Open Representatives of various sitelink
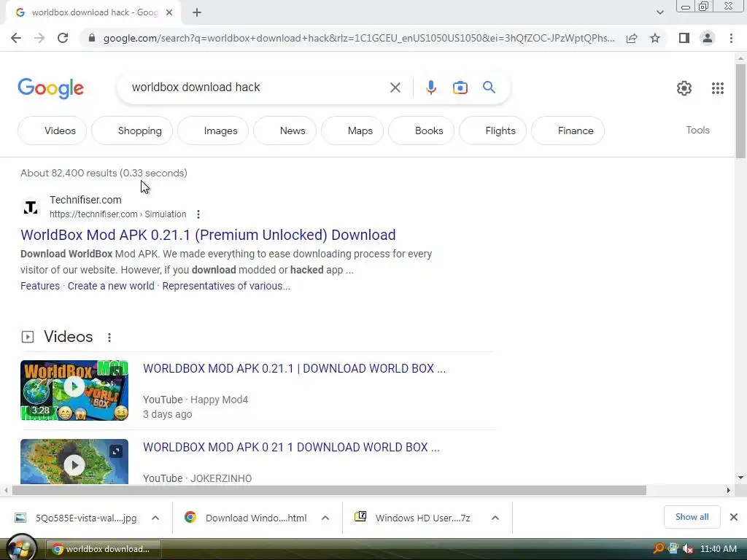 coord(226,286)
